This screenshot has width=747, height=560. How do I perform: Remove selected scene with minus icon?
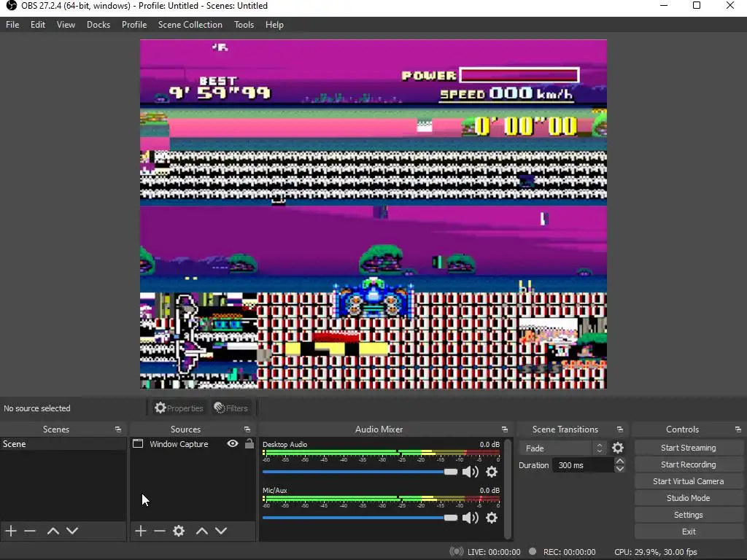(30, 531)
